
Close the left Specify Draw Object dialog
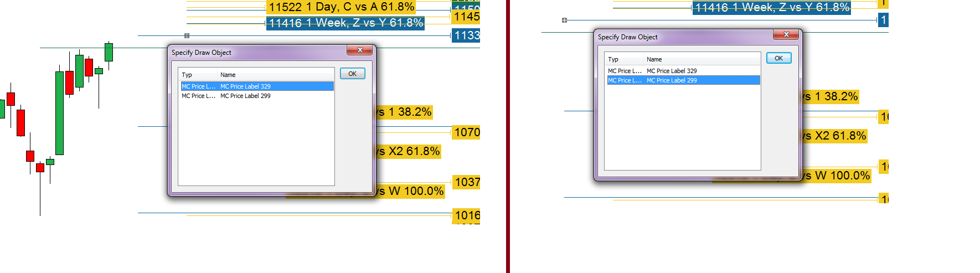pyautogui.click(x=359, y=50)
